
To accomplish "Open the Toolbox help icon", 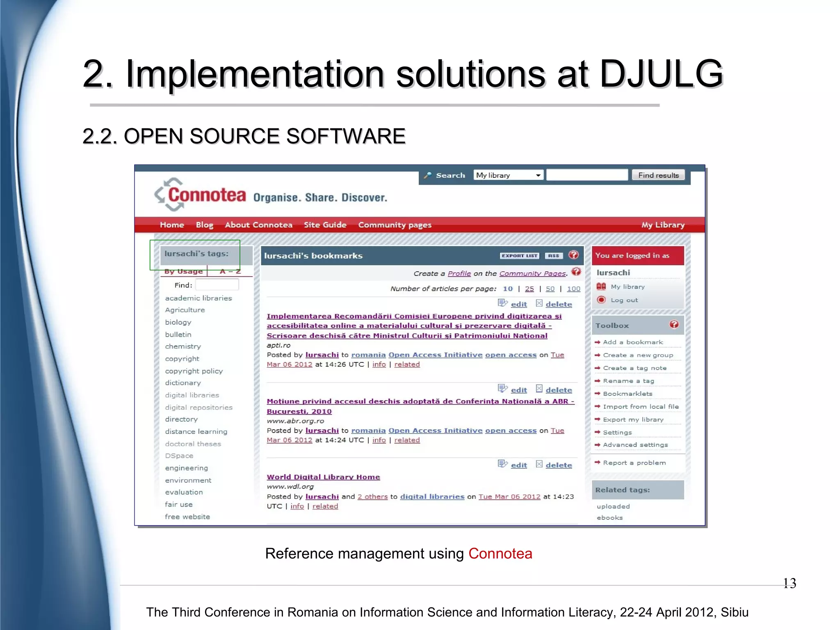I will (x=674, y=325).
